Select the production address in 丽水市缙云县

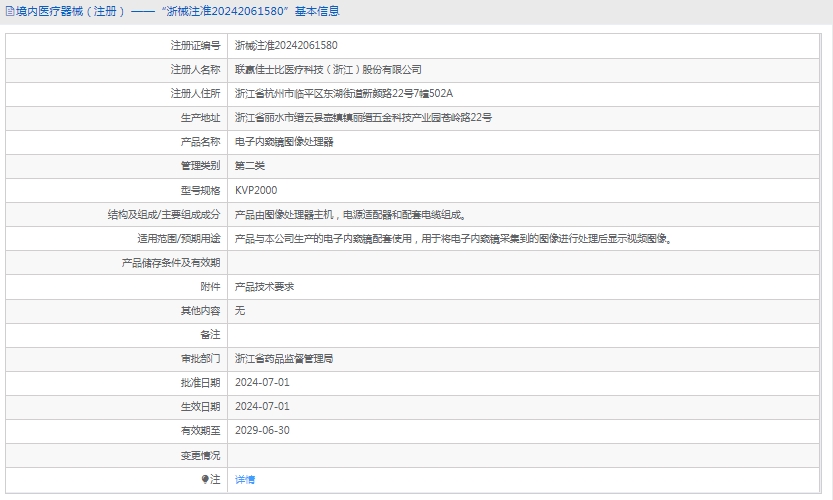(x=363, y=118)
